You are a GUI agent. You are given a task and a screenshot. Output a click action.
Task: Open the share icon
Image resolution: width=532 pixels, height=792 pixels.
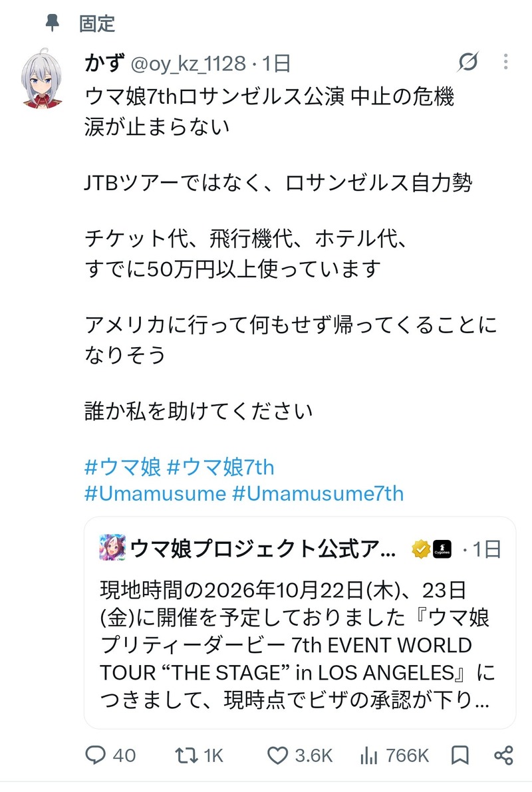(503, 755)
